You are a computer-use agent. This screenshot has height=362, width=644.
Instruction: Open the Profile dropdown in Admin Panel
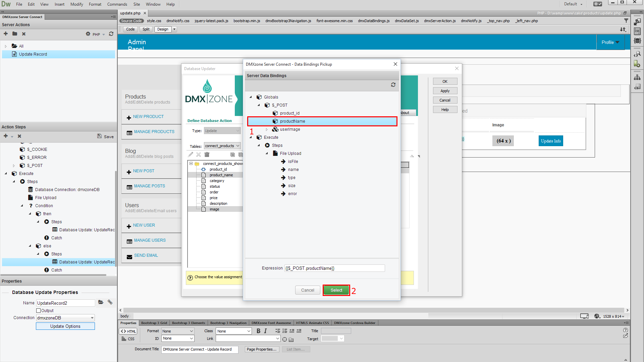[x=610, y=42]
